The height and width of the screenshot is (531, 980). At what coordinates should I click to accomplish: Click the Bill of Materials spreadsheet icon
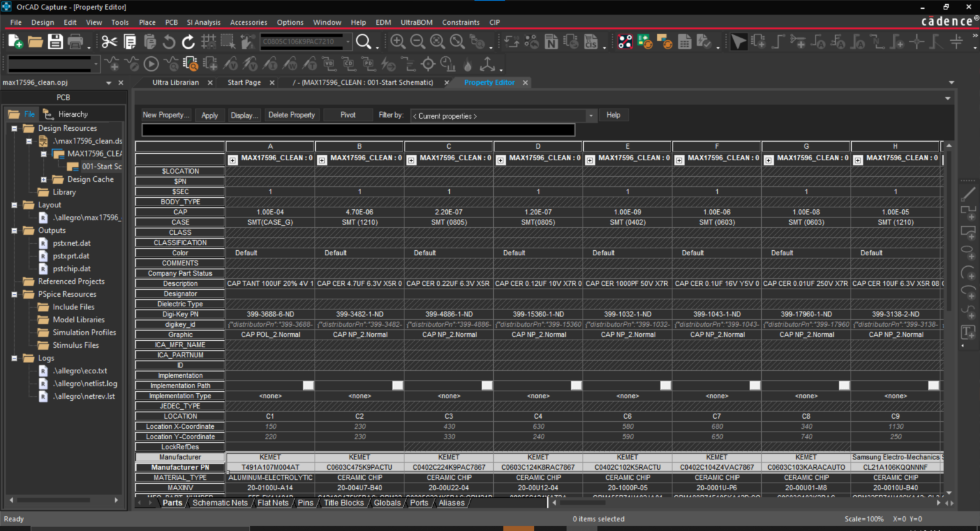685,42
